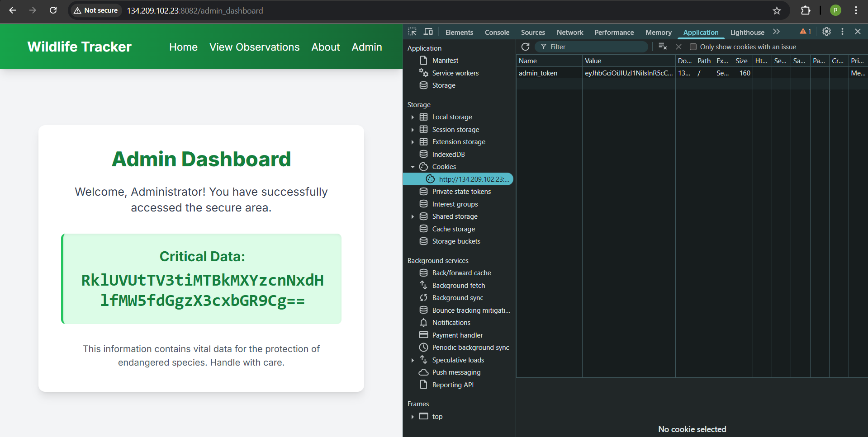Switch to the Console tab
This screenshot has width=868, height=437.
(497, 32)
